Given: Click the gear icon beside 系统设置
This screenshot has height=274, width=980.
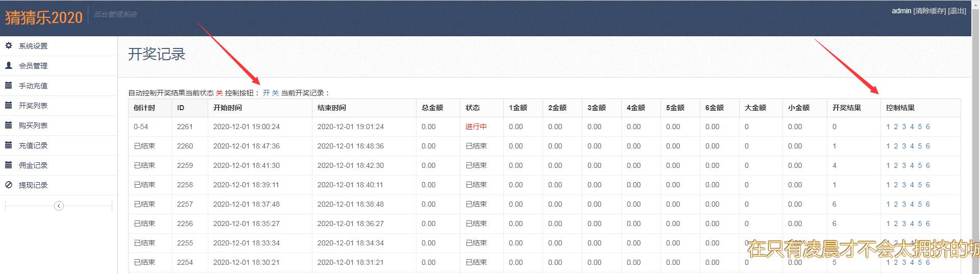Looking at the screenshot, I should [9, 45].
